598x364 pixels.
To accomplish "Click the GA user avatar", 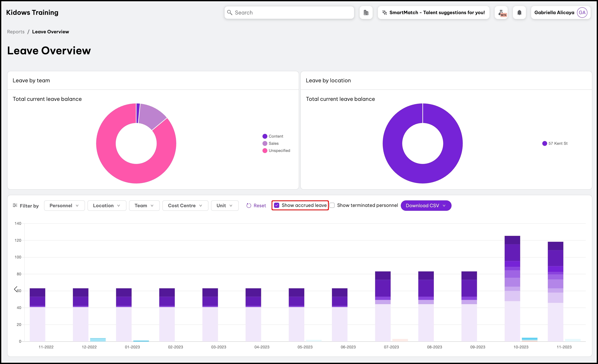I will click(x=582, y=13).
